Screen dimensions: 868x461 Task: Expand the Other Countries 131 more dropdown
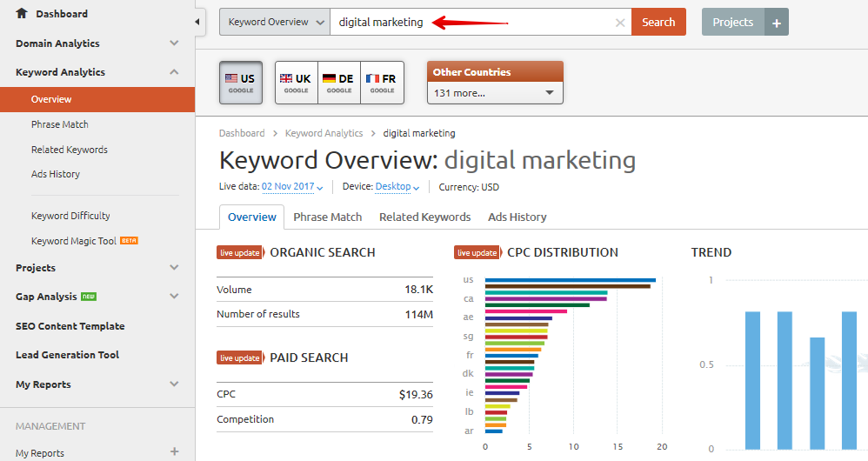494,93
